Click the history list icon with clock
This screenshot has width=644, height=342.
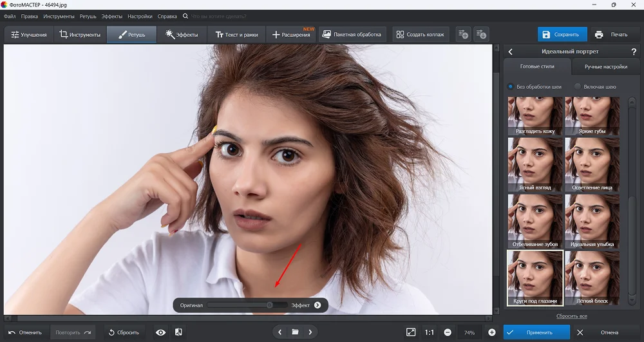(481, 35)
